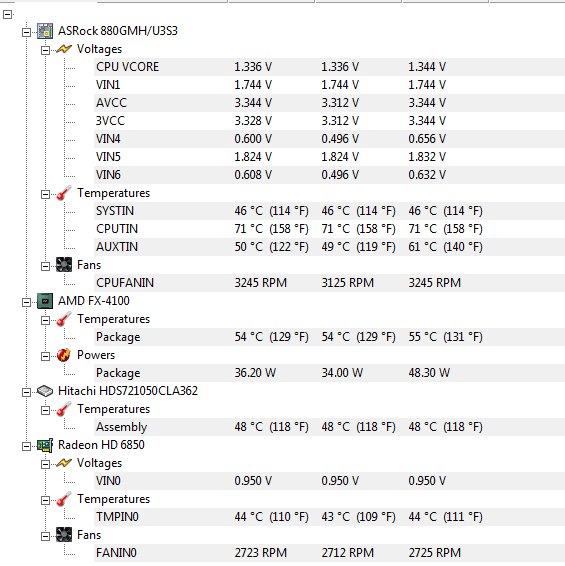Collapse the Hitachi HDS721050CLA362 node
Viewport: 565px width, 566px height.
(26, 392)
